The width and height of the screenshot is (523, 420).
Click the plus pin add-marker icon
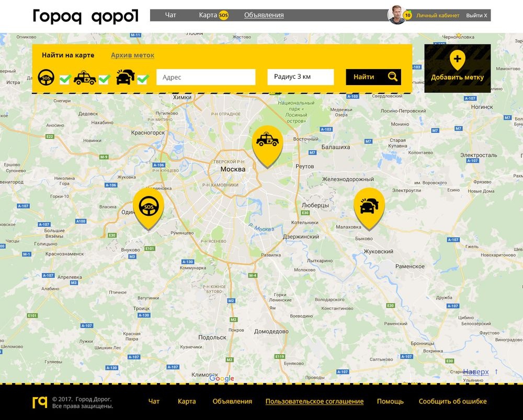(457, 60)
